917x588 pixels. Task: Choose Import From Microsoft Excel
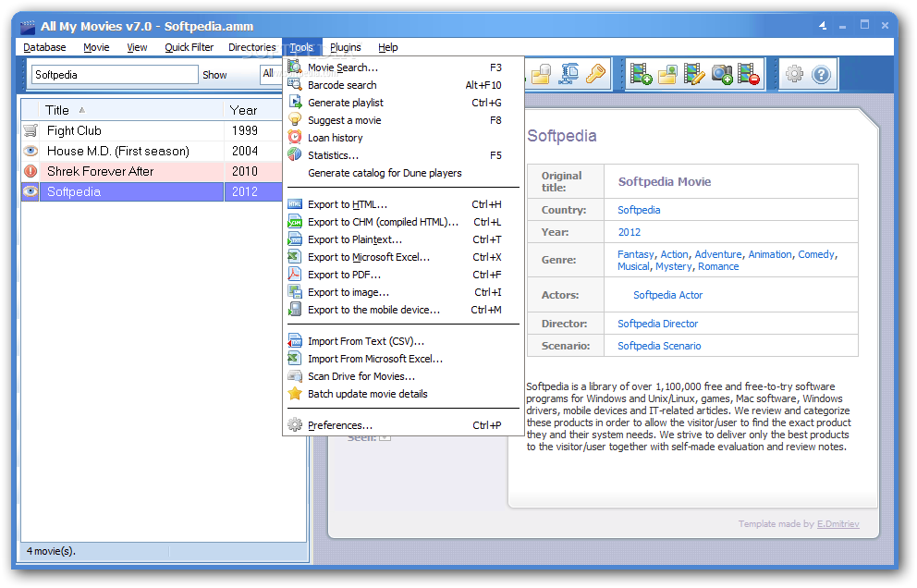click(404, 359)
